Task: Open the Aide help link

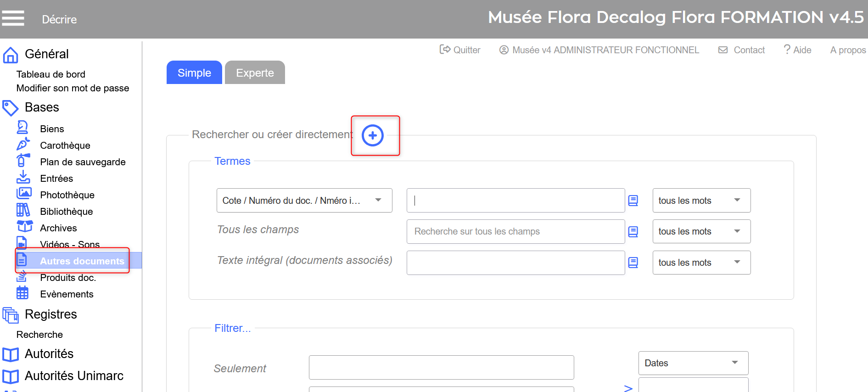Action: [797, 50]
